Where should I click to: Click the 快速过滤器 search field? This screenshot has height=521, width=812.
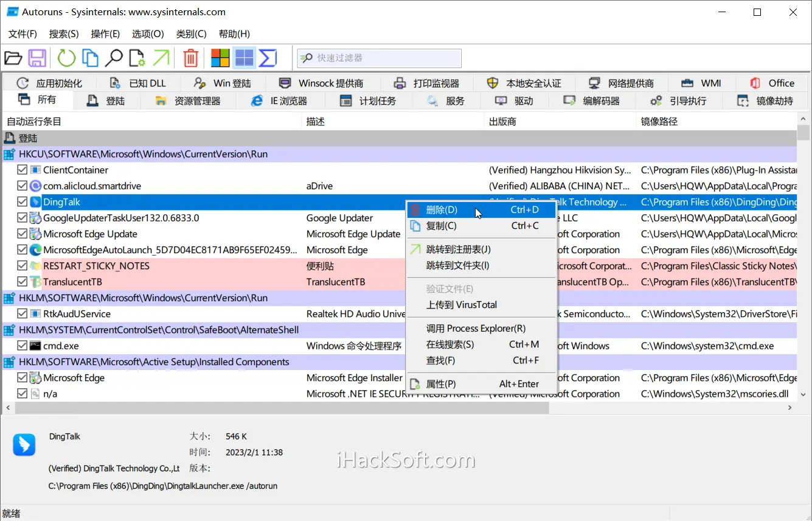[x=380, y=58]
